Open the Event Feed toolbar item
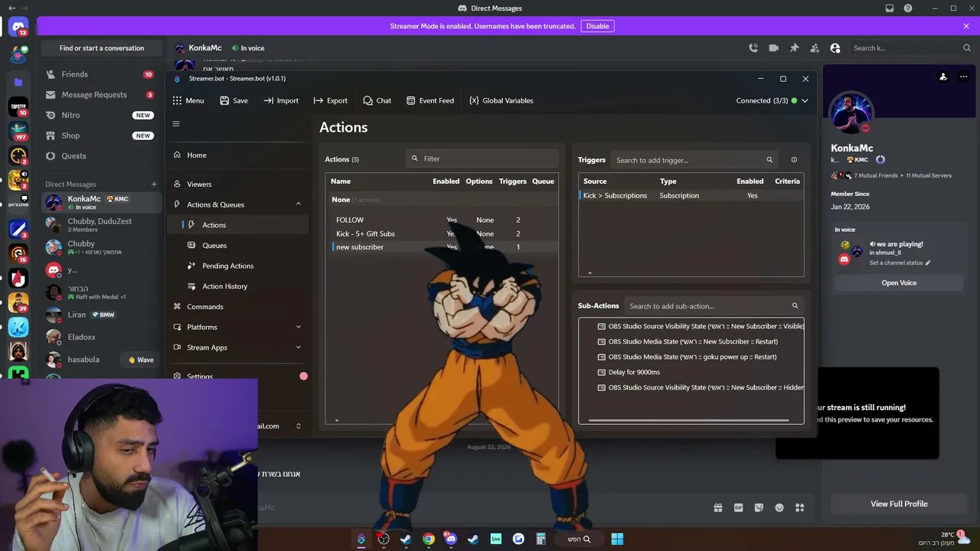This screenshot has width=980, height=551. tap(430, 100)
